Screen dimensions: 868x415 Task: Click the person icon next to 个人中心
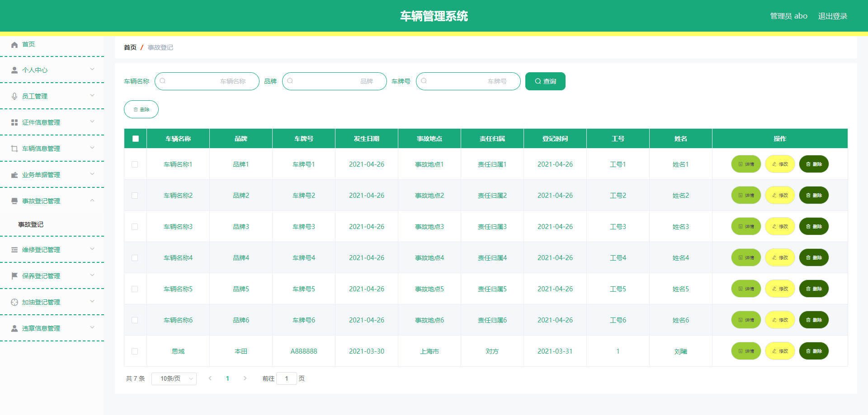(14, 70)
